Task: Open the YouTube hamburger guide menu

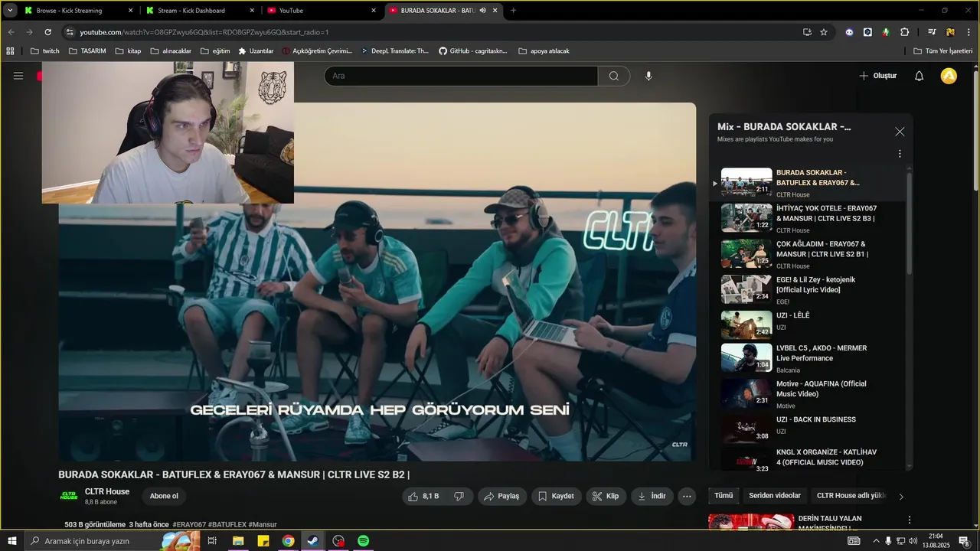Action: coord(18,76)
